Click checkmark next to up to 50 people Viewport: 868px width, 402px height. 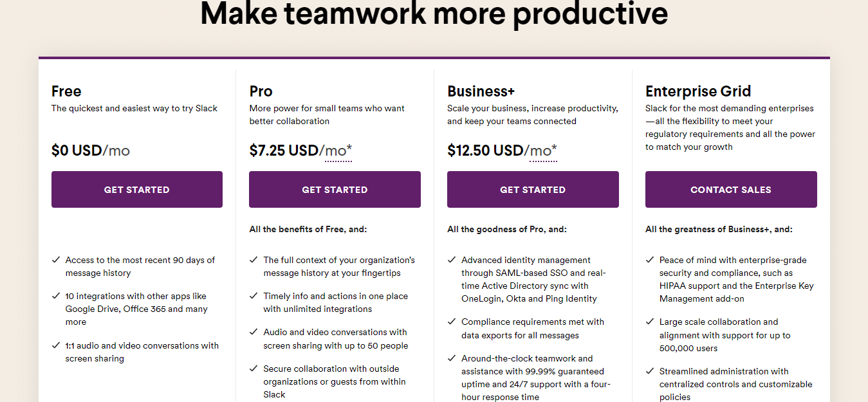254,333
